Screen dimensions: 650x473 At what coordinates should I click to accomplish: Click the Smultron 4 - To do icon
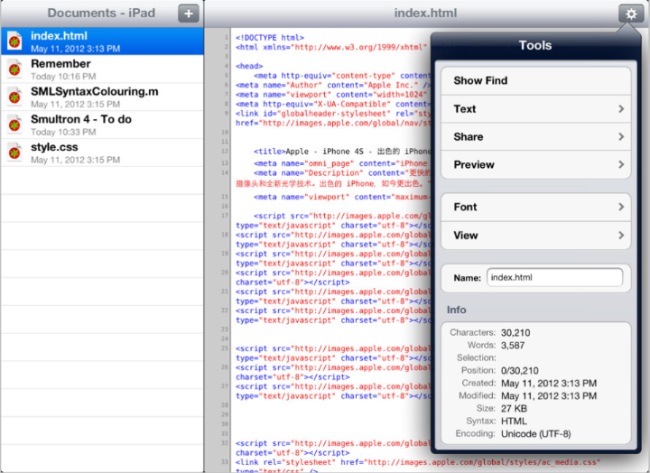coord(15,125)
